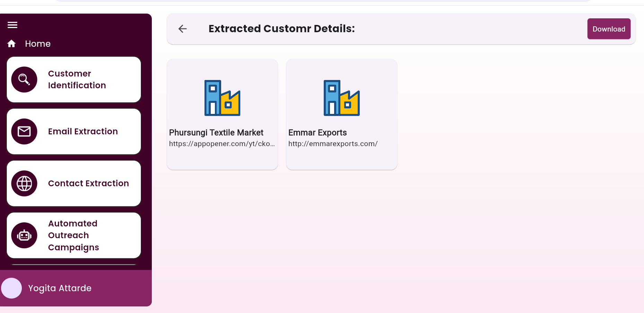Open Email Extraction menu card
Image resolution: width=644 pixels, height=313 pixels.
tap(74, 132)
